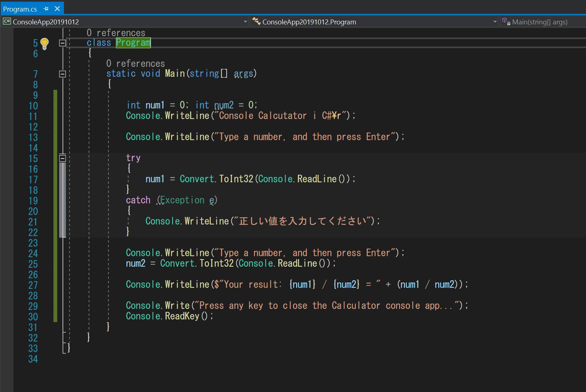Click the Japanese string "正しい値を入力してください"
586x392 pixels.
pyautogui.click(x=303, y=221)
